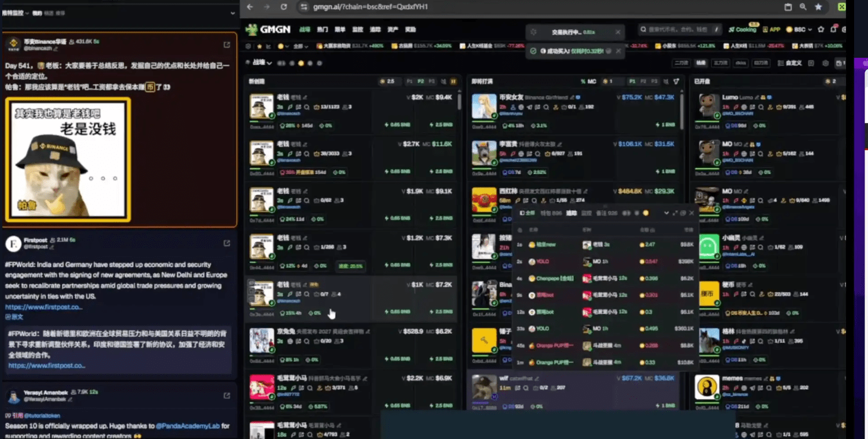Image resolution: width=868 pixels, height=439 pixels.
Task: Click 2.5 BNB quick buy on $11.6K 老钱 card
Action: [x=440, y=172]
